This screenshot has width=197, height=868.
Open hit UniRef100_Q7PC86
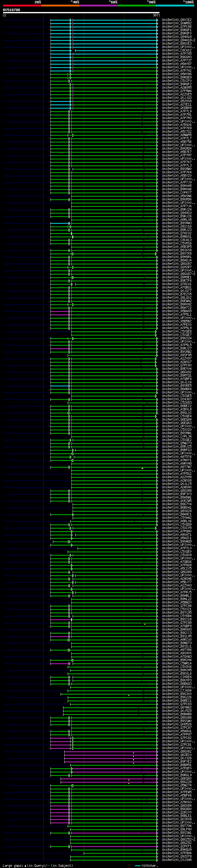176,26
